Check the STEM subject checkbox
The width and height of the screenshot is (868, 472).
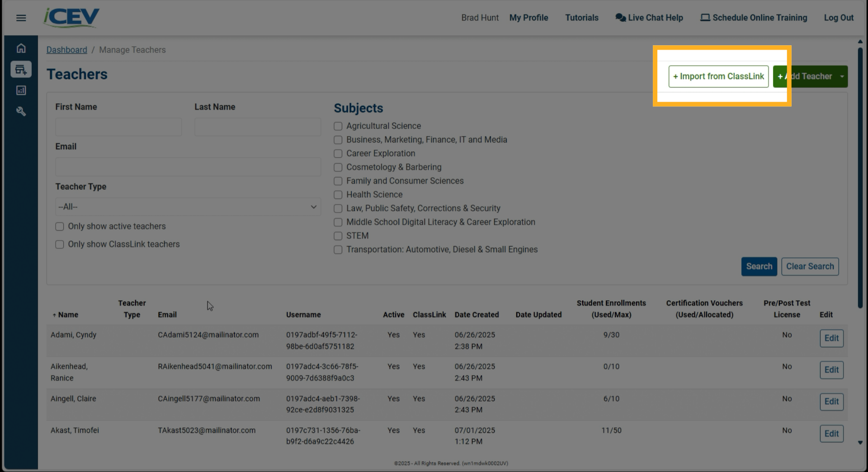tap(338, 236)
